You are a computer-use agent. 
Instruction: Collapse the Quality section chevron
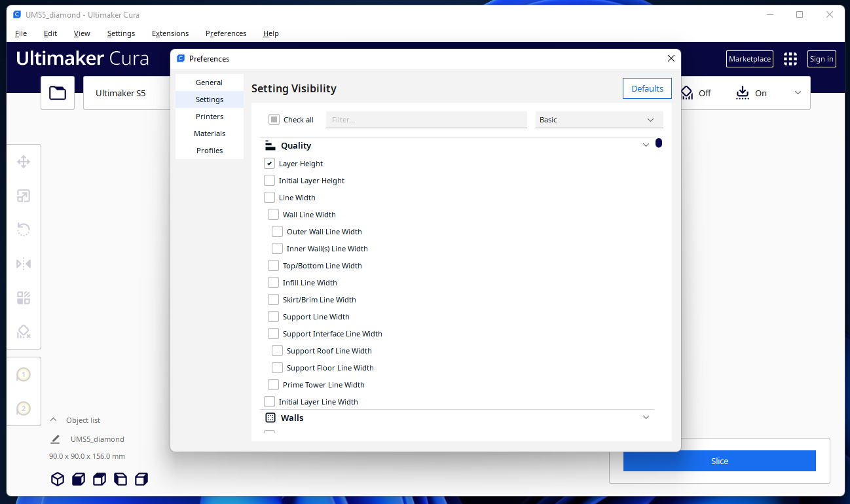[646, 145]
